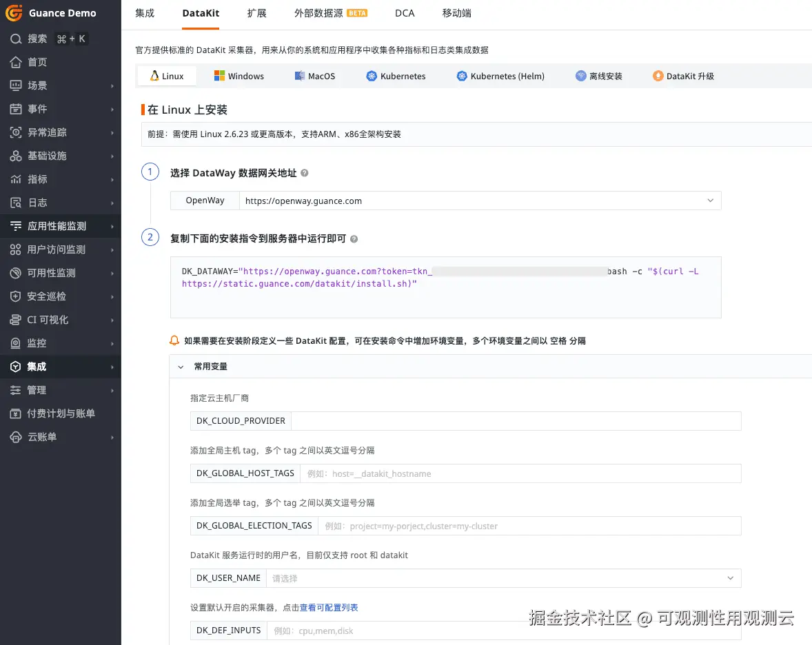
Task: Click the 指标 metrics chart icon
Action: pyautogui.click(x=16, y=179)
